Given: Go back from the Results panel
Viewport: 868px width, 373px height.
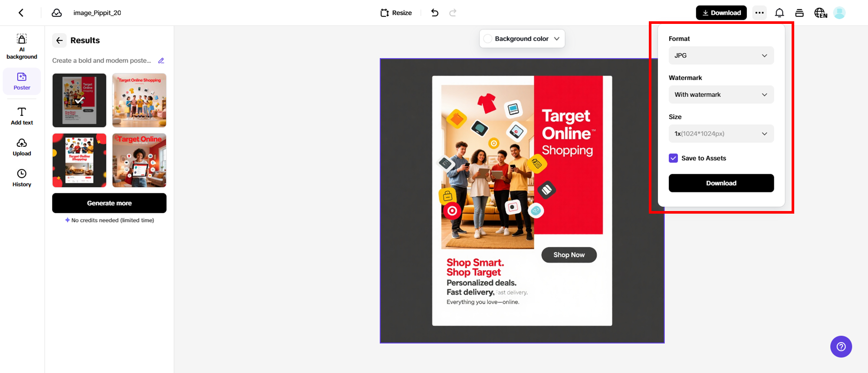Looking at the screenshot, I should [59, 40].
